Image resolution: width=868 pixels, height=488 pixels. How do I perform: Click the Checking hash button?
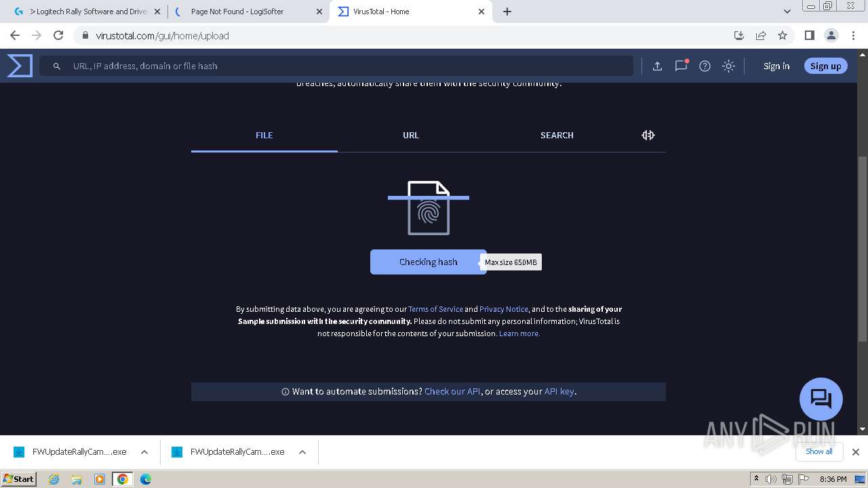428,262
